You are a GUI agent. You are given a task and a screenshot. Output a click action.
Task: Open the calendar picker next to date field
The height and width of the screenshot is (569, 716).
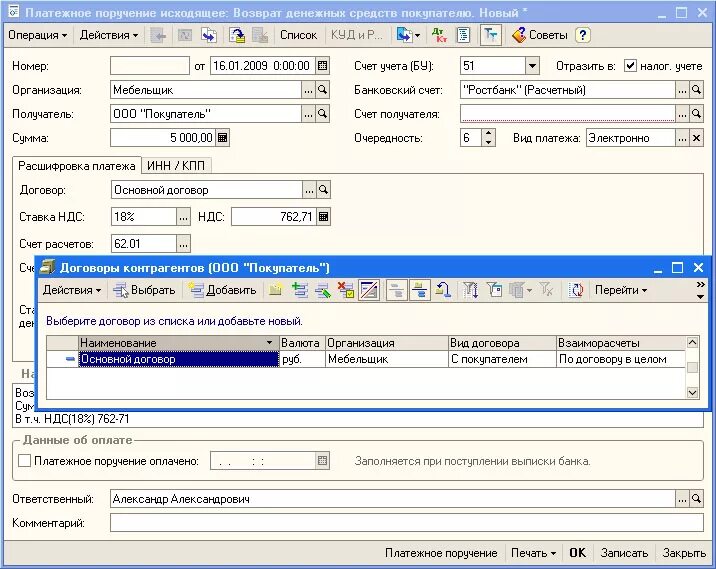322,66
